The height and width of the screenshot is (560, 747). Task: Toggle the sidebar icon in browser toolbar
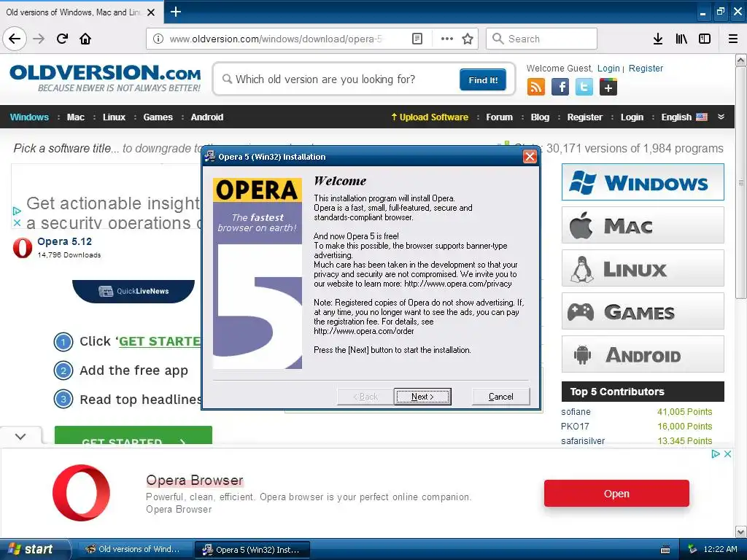[x=705, y=39]
